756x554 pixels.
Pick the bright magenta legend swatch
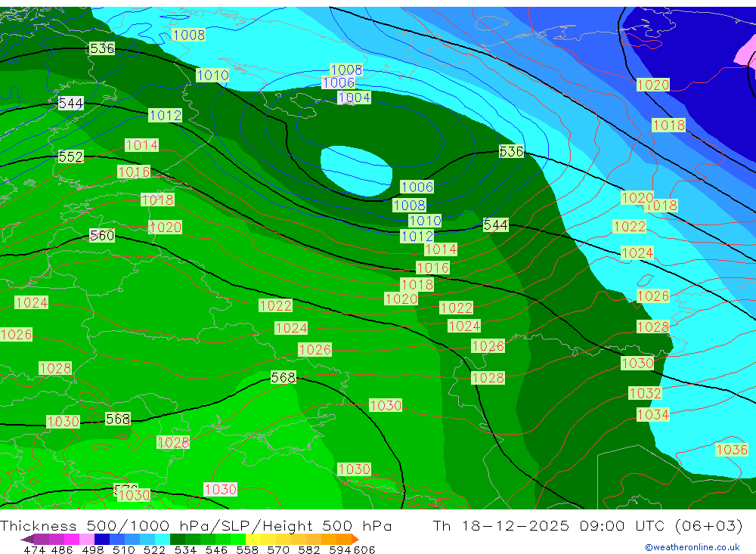[72, 539]
